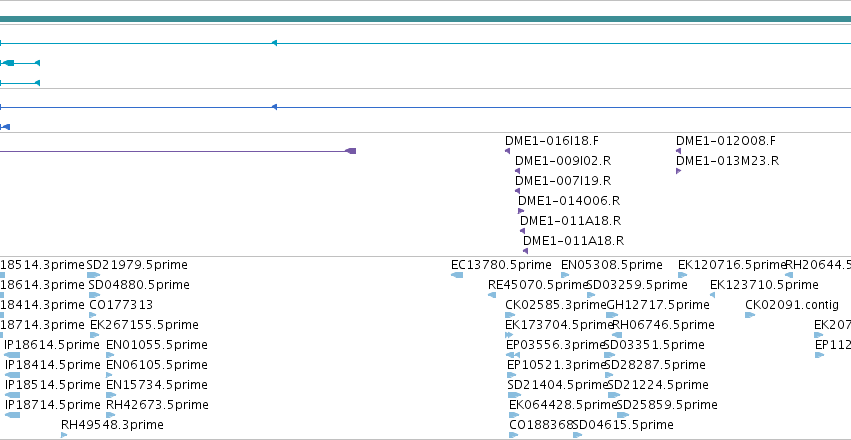Image resolution: width=851 pixels, height=440 pixels.
Task: Click the RH49548.3prime EST label
Action: point(112,425)
